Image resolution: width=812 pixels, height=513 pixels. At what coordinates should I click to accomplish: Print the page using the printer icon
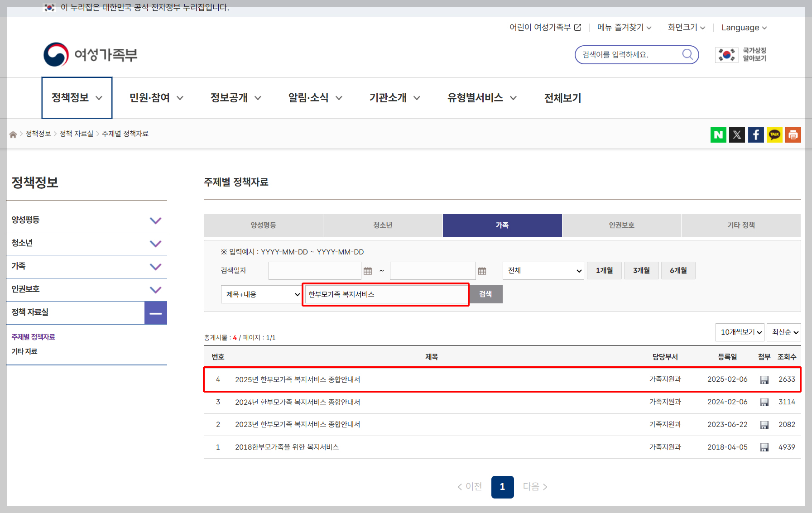[793, 134]
